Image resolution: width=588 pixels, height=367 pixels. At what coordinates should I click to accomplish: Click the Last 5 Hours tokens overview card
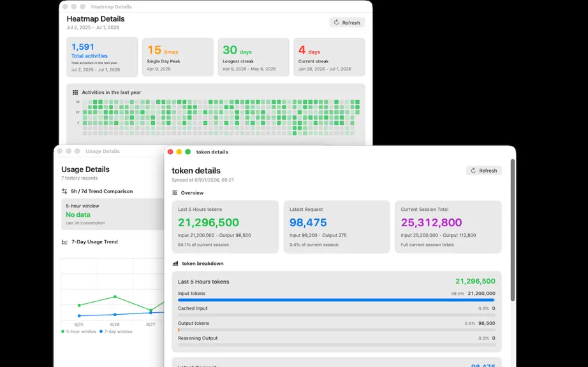pyautogui.click(x=225, y=227)
